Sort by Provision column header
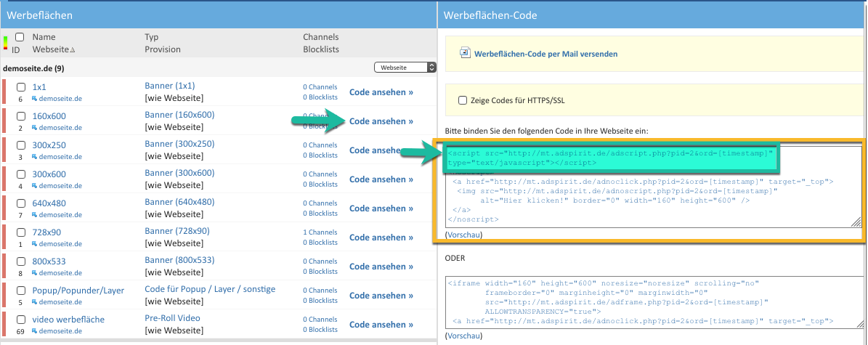This screenshot has height=345, width=868. click(163, 49)
